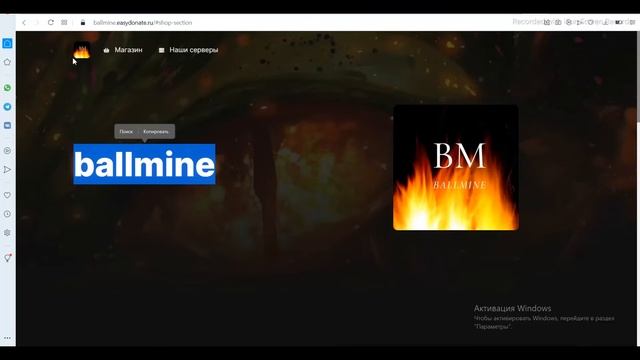Open the send arrow flow icon
Viewport: 640px width, 360px height.
[7, 169]
